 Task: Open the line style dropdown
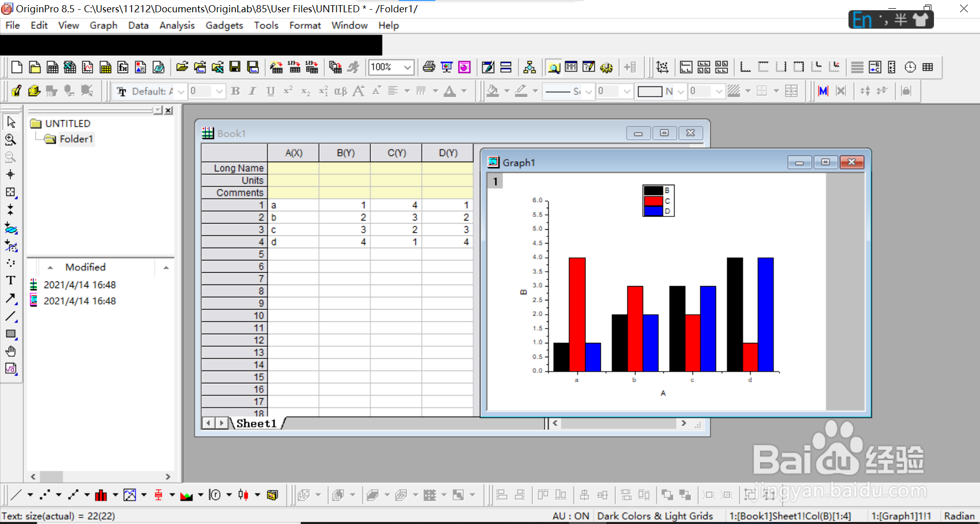[589, 91]
